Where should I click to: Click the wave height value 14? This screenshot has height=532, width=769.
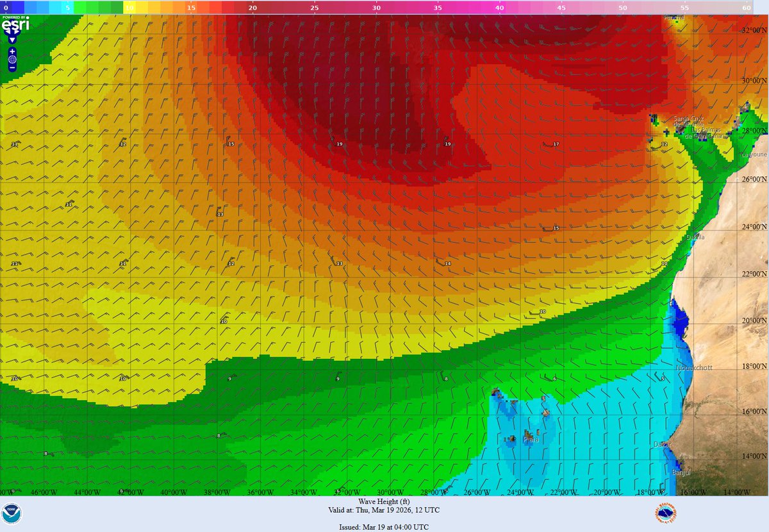click(447, 264)
